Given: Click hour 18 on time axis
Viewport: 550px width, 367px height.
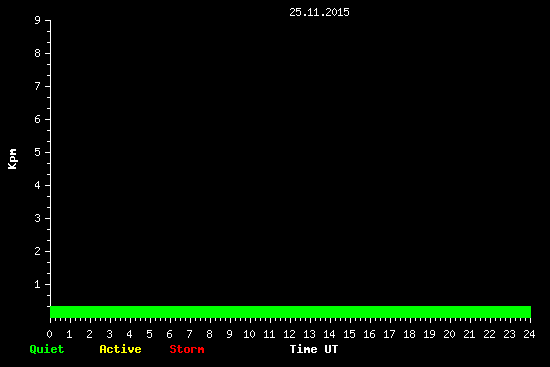Looking at the screenshot, I should 409,334.
